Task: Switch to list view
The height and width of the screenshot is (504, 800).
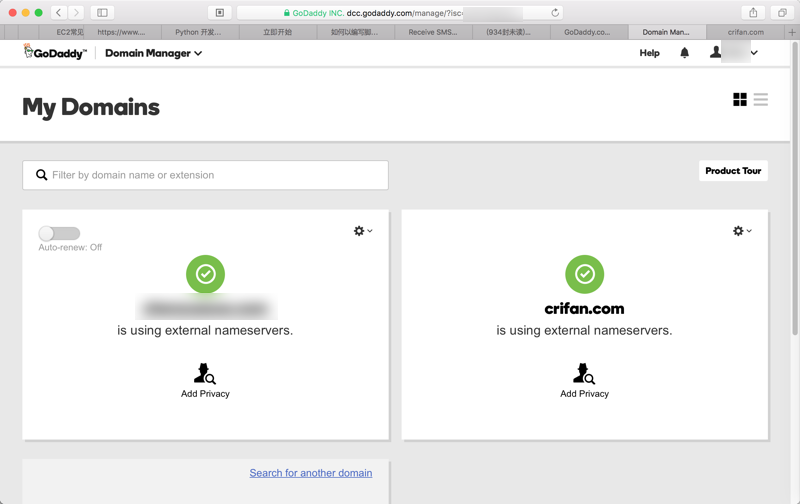Action: [x=761, y=99]
